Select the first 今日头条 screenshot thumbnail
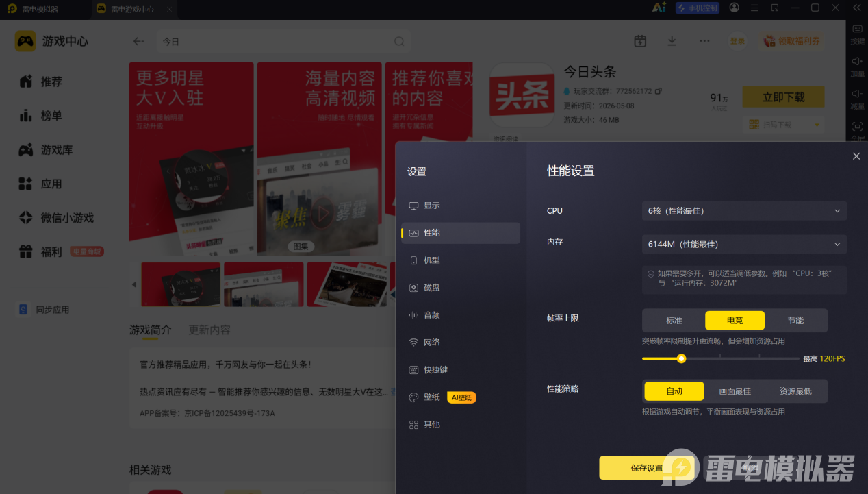 (181, 284)
